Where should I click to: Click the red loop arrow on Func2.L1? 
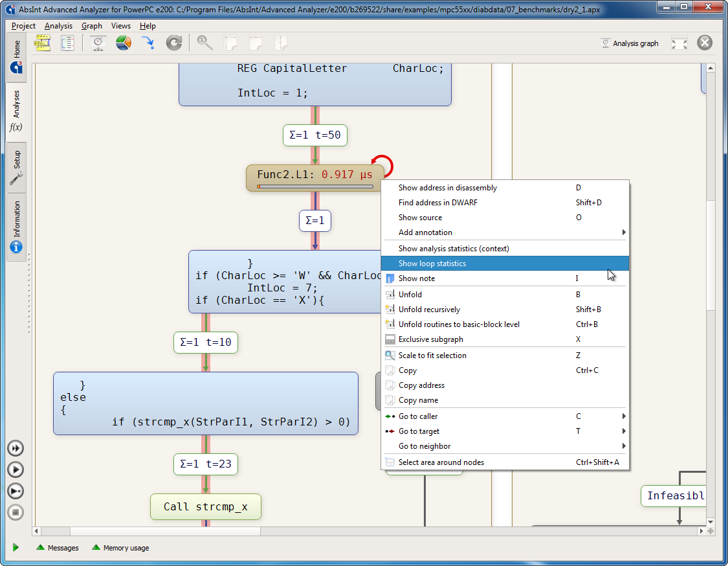click(x=382, y=166)
